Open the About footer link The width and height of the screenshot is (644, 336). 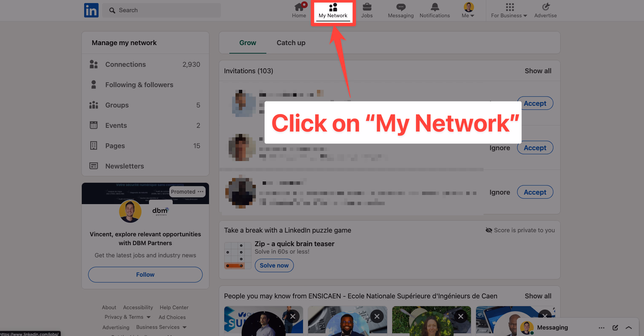click(109, 308)
